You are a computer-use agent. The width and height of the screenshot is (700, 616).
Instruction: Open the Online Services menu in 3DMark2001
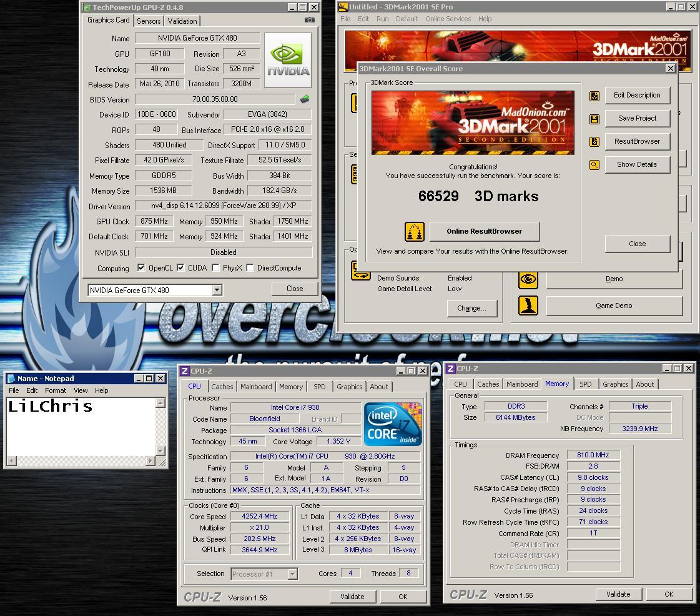coord(448,19)
